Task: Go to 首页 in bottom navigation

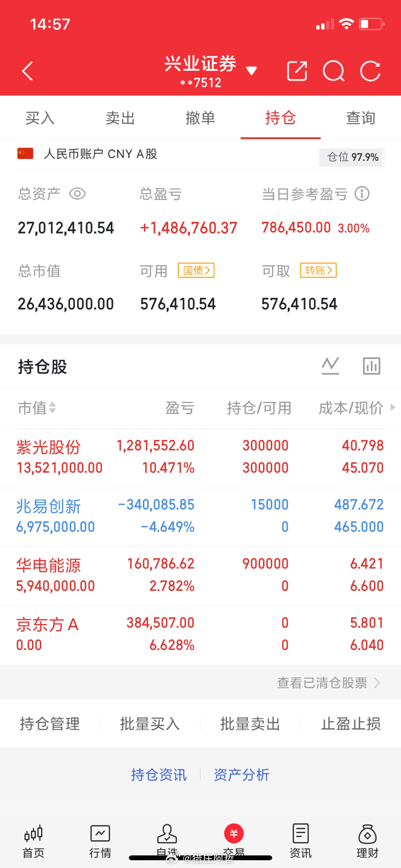Action: [x=33, y=841]
